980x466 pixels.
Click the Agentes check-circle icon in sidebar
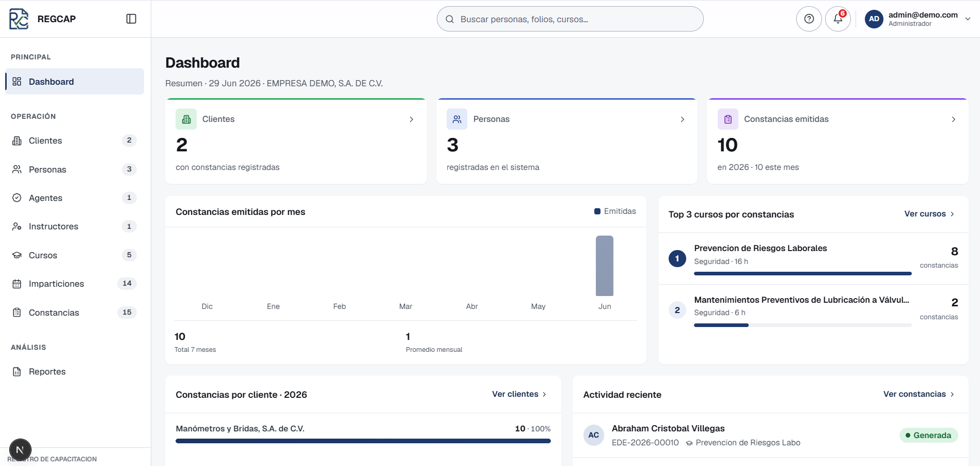coord(17,198)
